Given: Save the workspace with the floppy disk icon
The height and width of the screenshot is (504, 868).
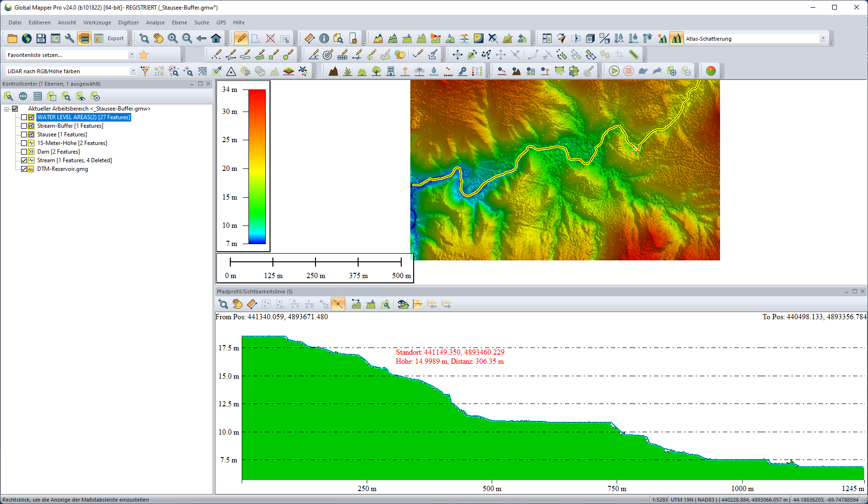Looking at the screenshot, I should click(x=41, y=38).
